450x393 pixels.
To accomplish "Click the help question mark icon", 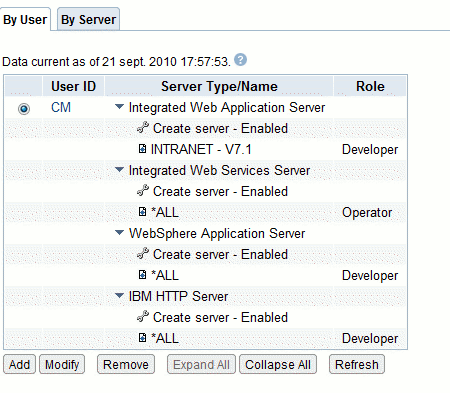I will 240,60.
